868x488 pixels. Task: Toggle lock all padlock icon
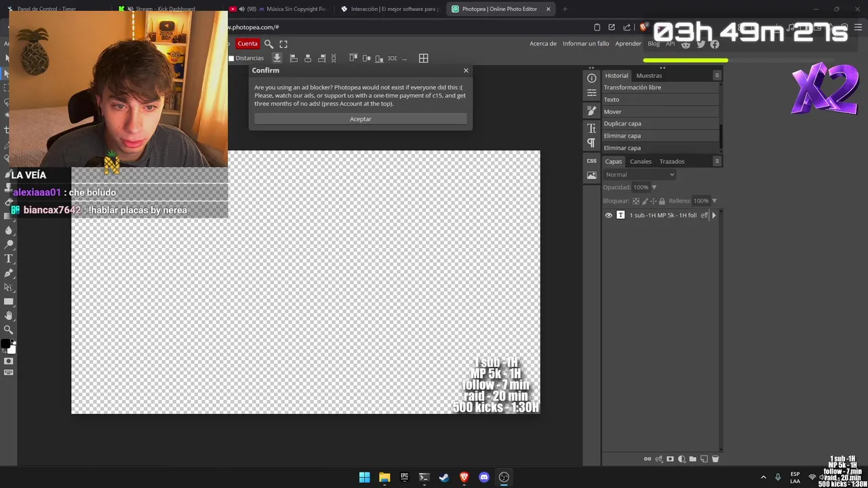click(x=662, y=201)
